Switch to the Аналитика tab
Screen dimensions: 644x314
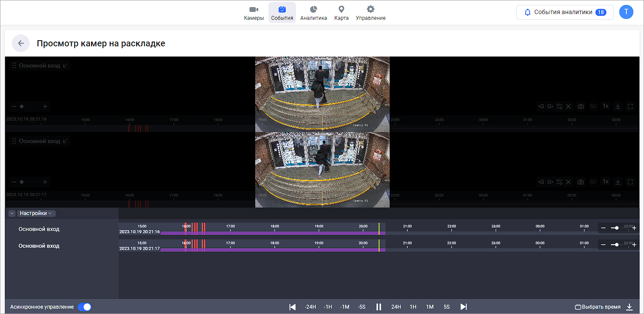coord(313,13)
